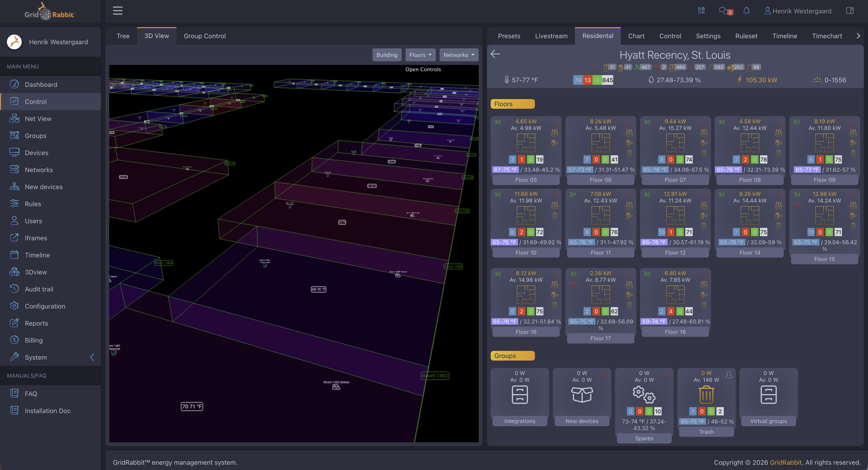Open the Floor 06 button

point(601,179)
